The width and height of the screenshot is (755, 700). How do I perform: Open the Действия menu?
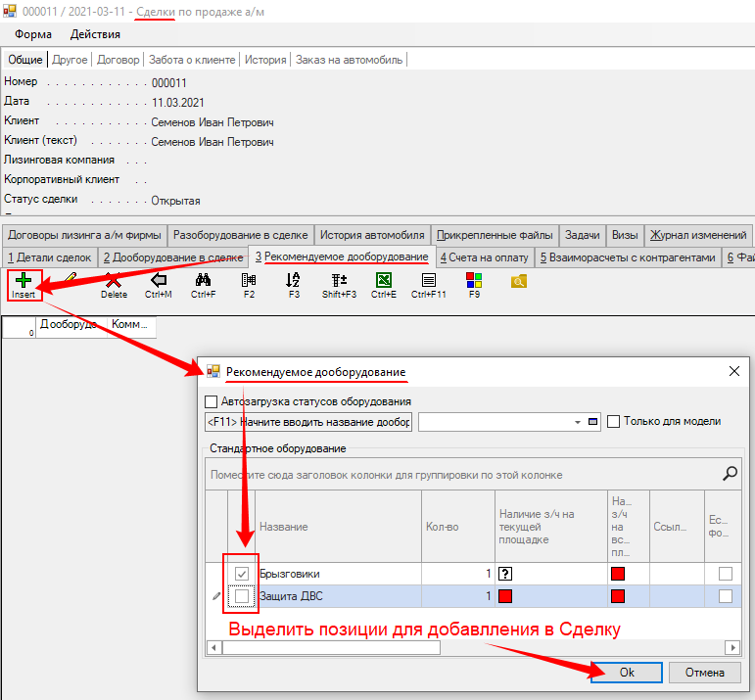pyautogui.click(x=96, y=34)
